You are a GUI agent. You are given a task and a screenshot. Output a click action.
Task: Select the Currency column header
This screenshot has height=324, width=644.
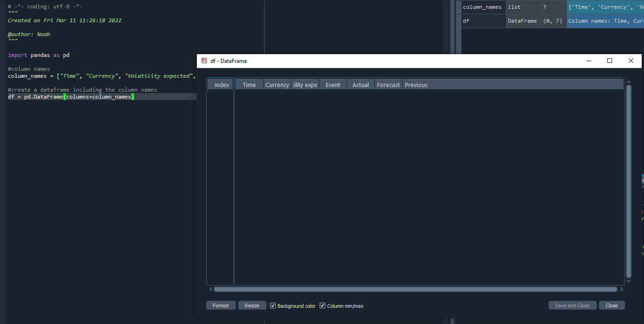(277, 85)
